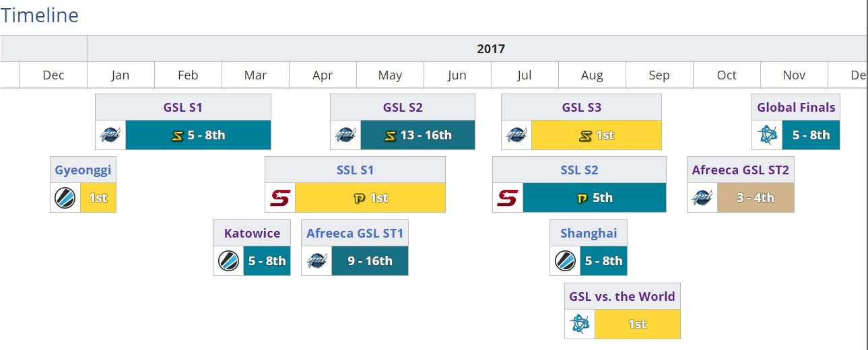This screenshot has width=868, height=350.
Task: Select the 13 - 16th result bar in GSL S2
Action: 418,135
